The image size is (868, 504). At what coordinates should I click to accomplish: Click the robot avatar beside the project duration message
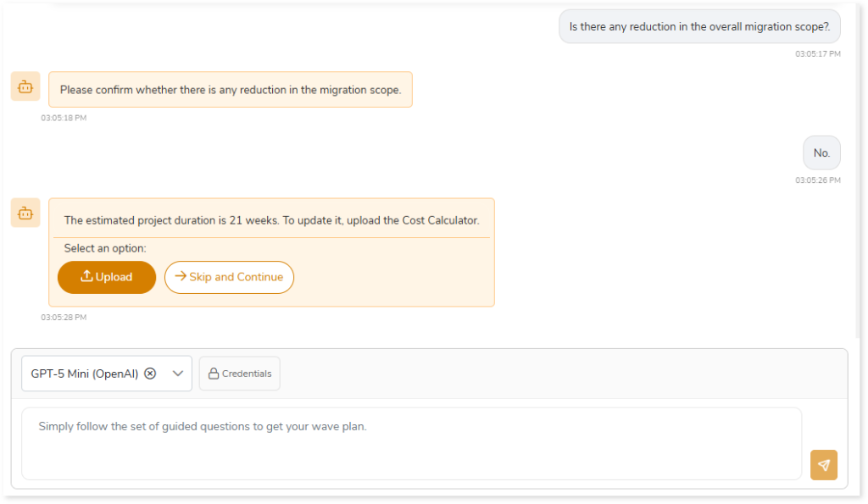(x=25, y=213)
